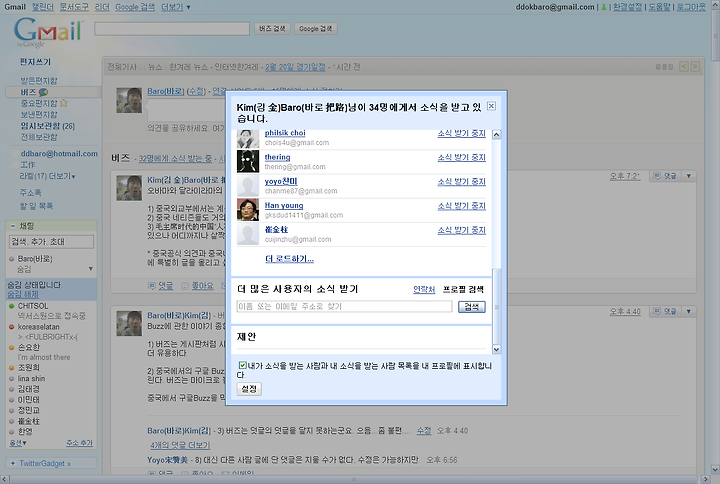
Task: Click 숨김 해제 to go visible
Action: pyautogui.click(x=23, y=294)
